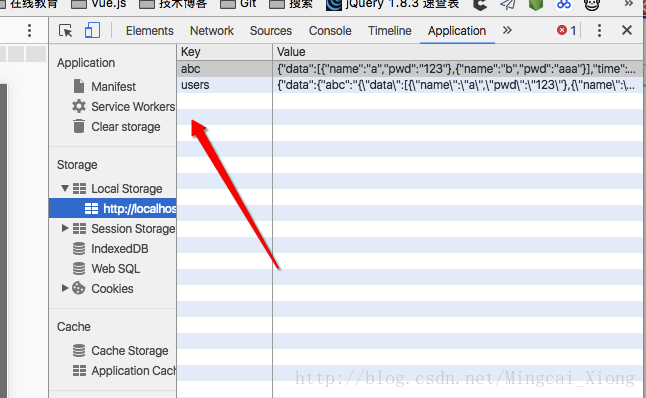Expand the Cookies arrow
This screenshot has height=398, width=646.
point(65,288)
